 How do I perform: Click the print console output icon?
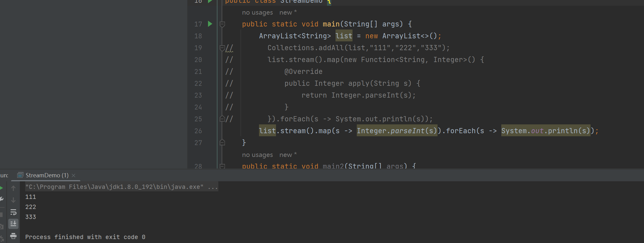(13, 236)
